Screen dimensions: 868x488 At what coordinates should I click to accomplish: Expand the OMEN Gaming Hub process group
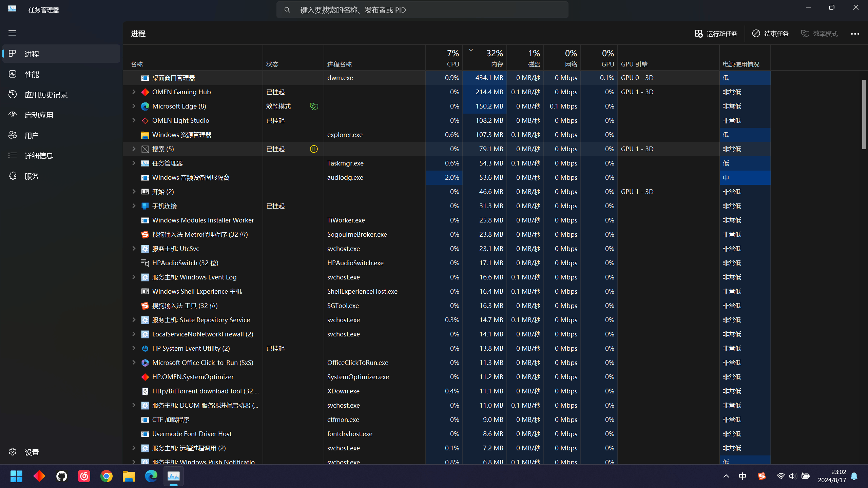[x=134, y=92]
